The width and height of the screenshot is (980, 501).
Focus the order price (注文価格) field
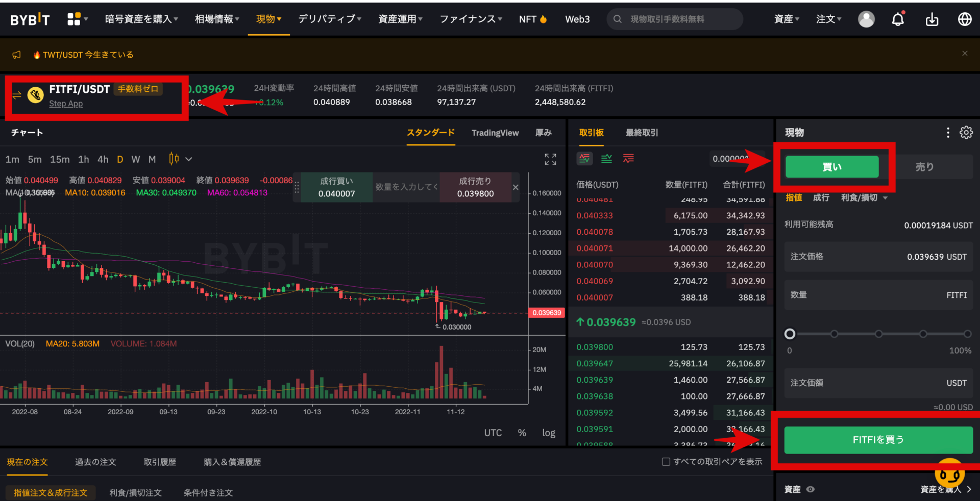(878, 257)
